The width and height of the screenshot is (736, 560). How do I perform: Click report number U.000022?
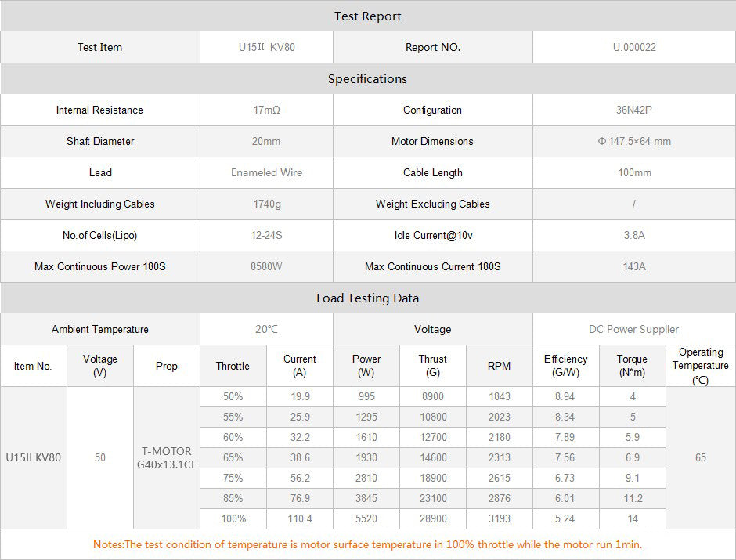634,48
